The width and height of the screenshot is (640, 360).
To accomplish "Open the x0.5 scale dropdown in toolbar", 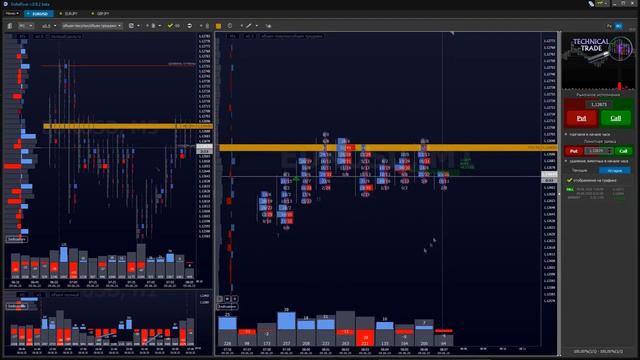I will click(49, 26).
